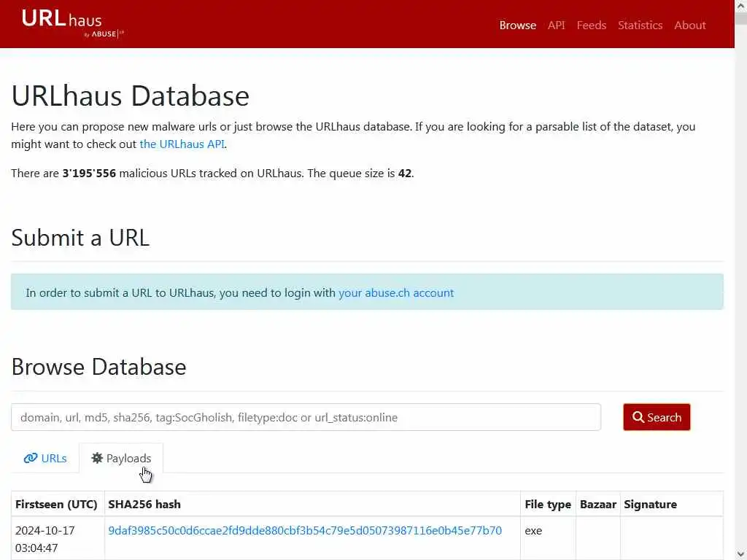Click the vertical scrollbar thumb
The height and width of the screenshot is (560, 747).
(741, 18)
